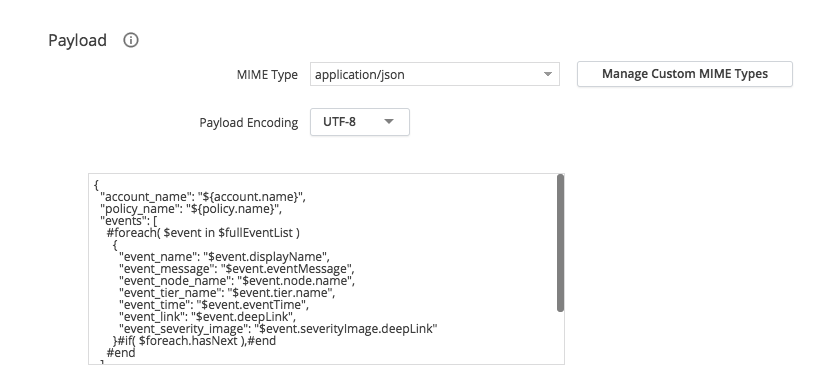Click the "event_tier_name" line
This screenshot has height=389, width=832.
tap(227, 293)
